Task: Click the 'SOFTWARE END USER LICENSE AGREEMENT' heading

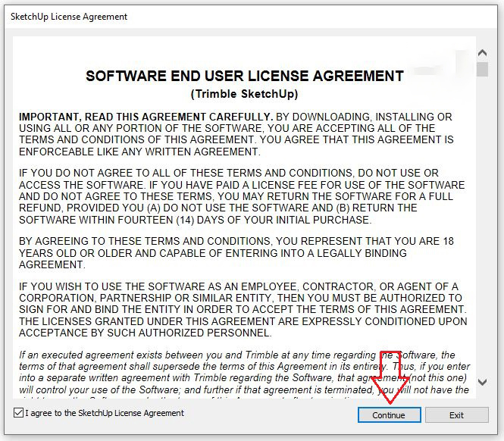Action: tap(245, 77)
